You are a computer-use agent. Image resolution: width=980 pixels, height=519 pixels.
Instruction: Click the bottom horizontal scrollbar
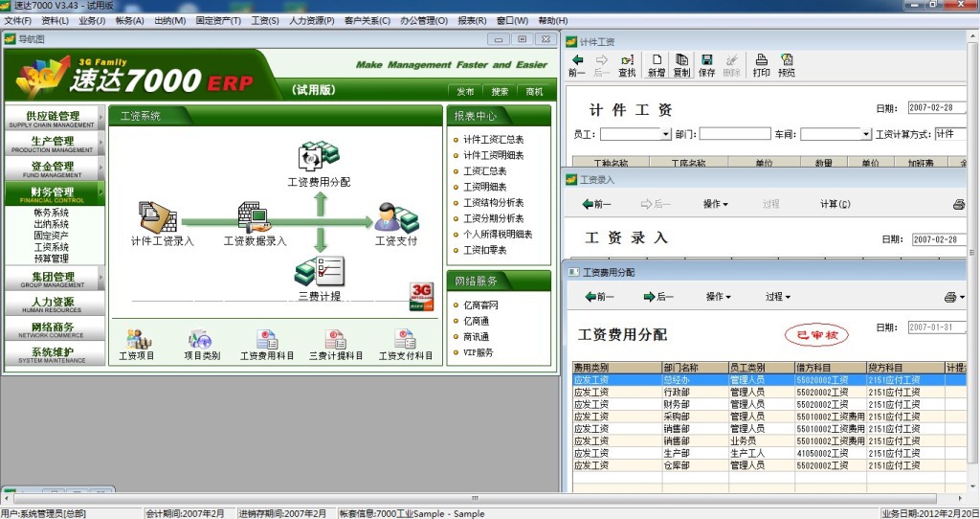[475, 498]
